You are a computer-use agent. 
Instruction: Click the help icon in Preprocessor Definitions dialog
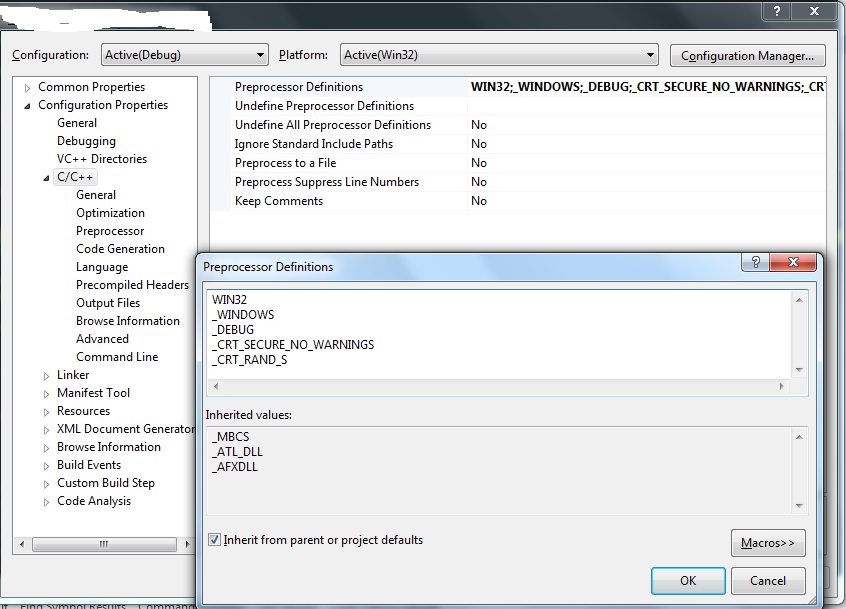click(756, 262)
